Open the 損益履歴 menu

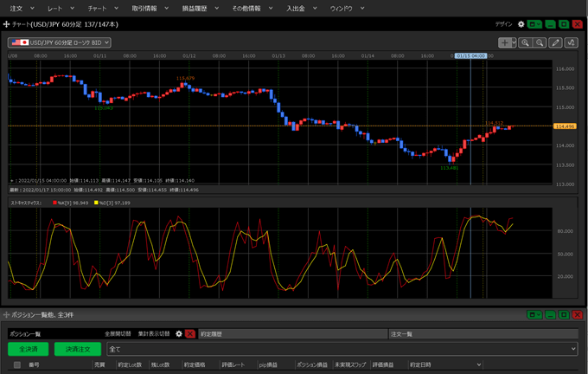pos(195,7)
